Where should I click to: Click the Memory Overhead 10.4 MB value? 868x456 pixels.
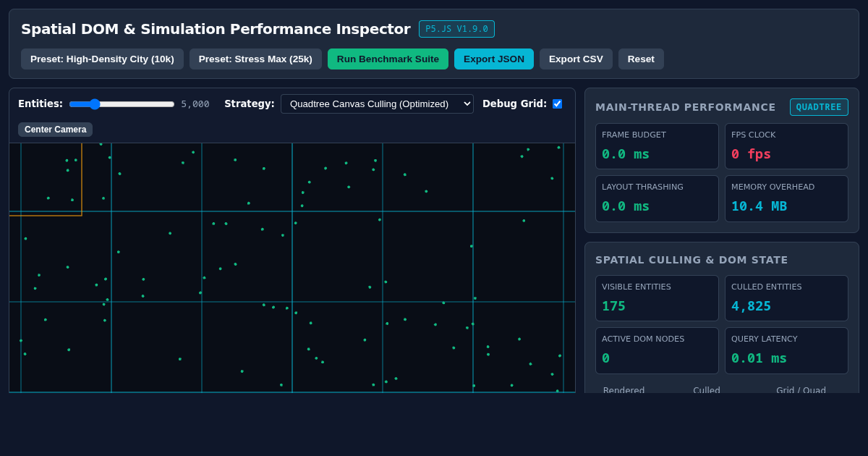coord(759,206)
